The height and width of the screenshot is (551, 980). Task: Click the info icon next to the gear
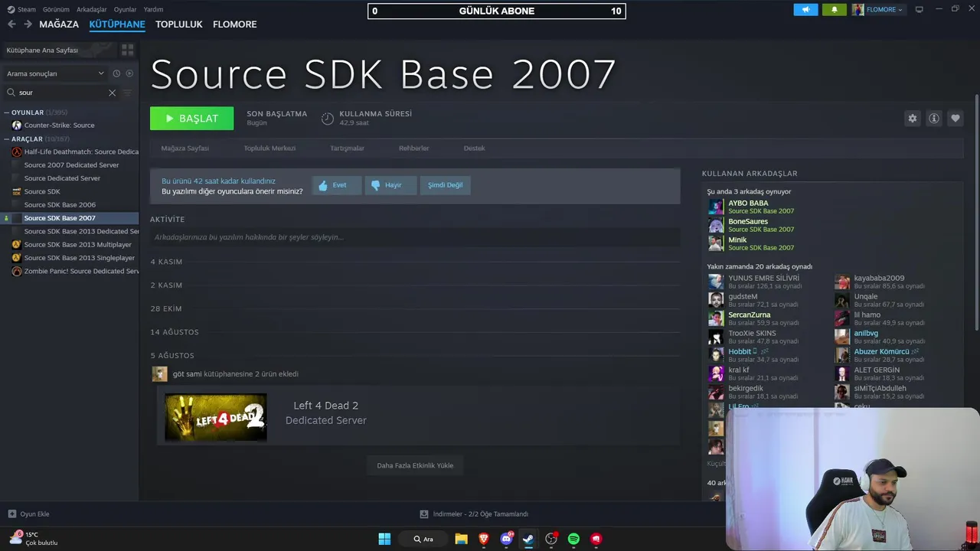933,119
